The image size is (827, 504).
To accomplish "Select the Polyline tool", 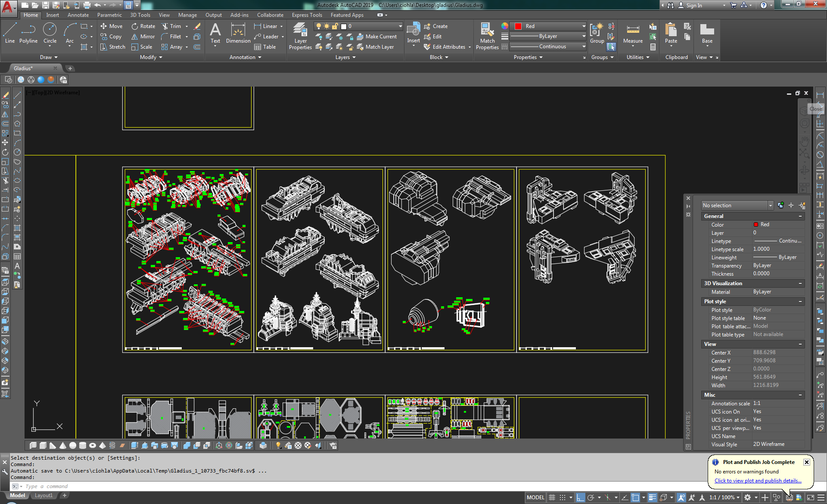I will [28, 34].
